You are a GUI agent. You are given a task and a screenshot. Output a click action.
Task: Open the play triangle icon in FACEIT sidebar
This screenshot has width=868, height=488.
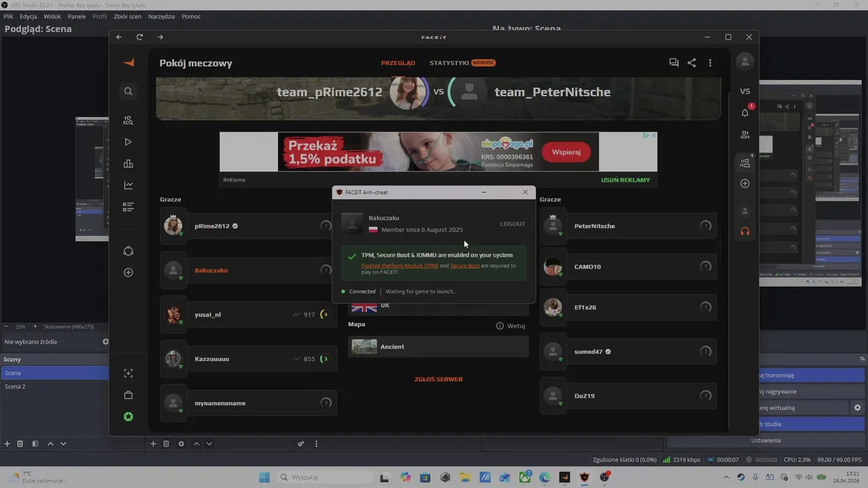point(128,142)
